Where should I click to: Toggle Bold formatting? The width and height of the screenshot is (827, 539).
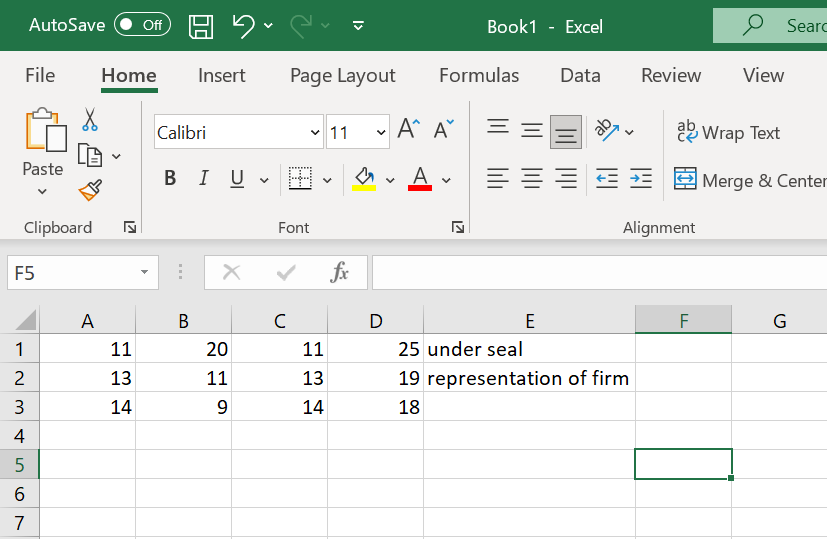click(x=170, y=178)
